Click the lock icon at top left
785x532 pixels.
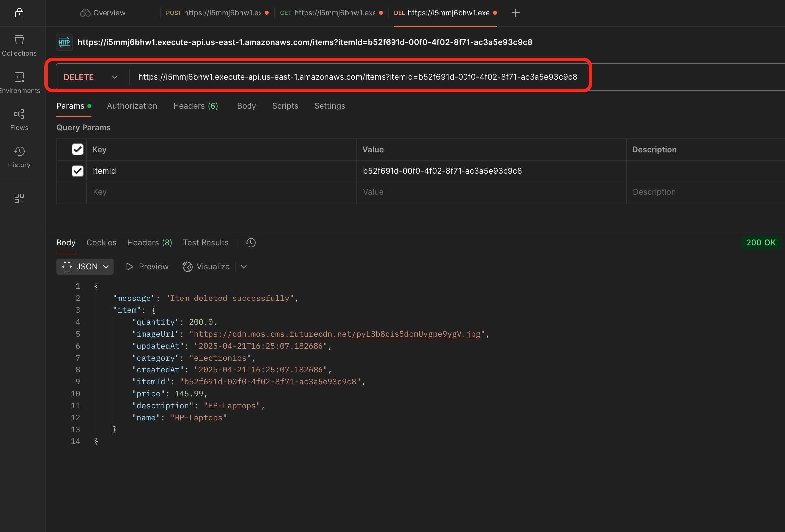click(x=19, y=13)
